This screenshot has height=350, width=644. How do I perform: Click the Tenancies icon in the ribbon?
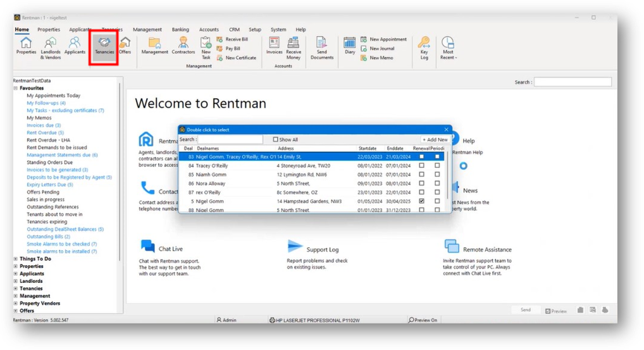click(x=104, y=45)
